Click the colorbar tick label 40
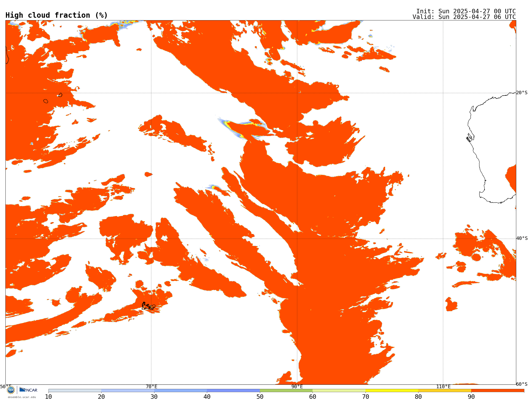532x400 pixels. pyautogui.click(x=207, y=397)
